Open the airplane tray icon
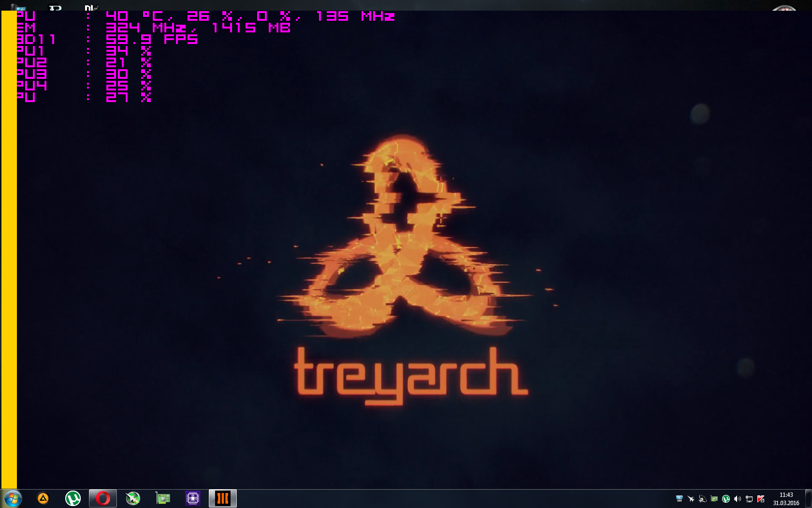The width and height of the screenshot is (812, 508). tap(691, 499)
